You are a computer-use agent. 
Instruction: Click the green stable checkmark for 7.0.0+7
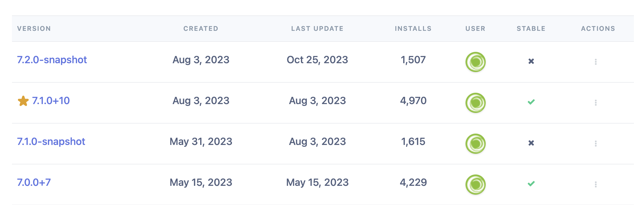pyautogui.click(x=531, y=184)
